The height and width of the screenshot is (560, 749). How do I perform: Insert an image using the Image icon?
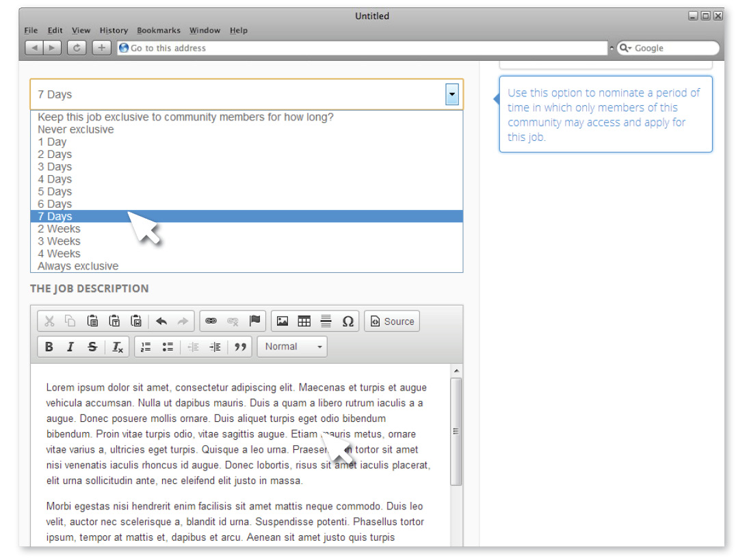click(282, 321)
